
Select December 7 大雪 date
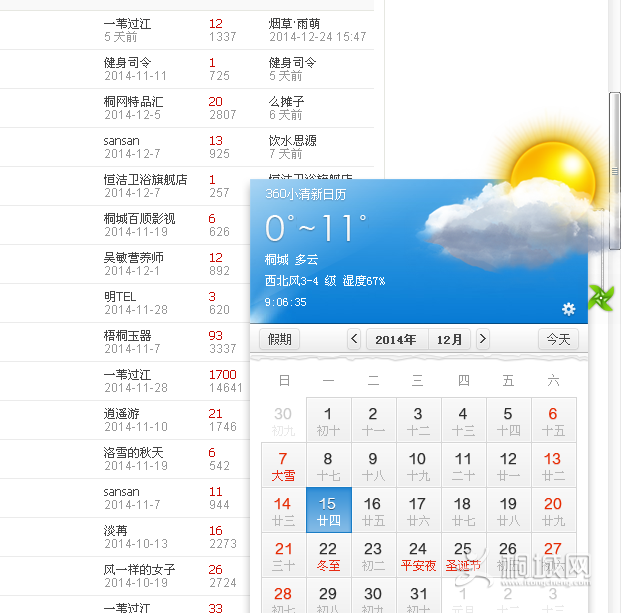tap(283, 465)
